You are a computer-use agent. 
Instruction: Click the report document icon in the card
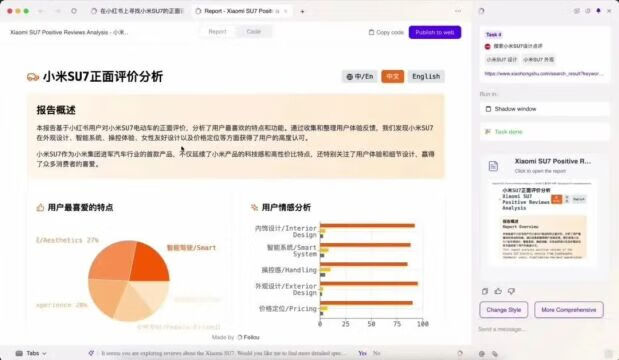tap(493, 166)
